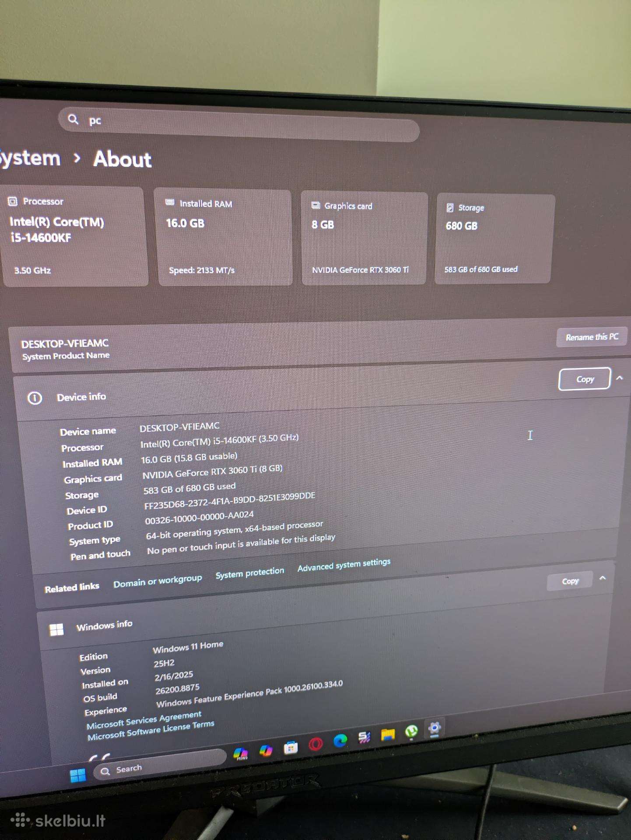Viewport: 631px width, 840px height.
Task: Copy the Device info details
Action: coord(585,379)
